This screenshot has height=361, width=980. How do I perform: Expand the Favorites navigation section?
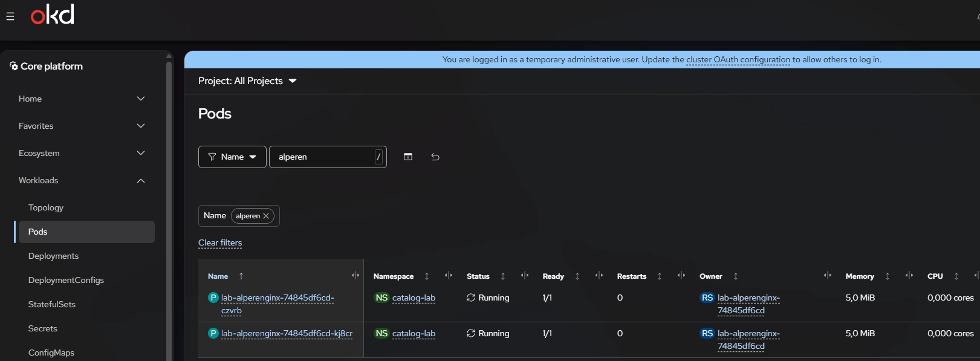tap(82, 126)
